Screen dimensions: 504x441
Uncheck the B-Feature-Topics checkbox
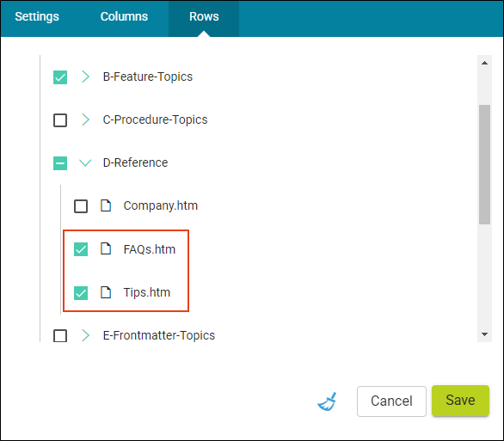pos(60,77)
